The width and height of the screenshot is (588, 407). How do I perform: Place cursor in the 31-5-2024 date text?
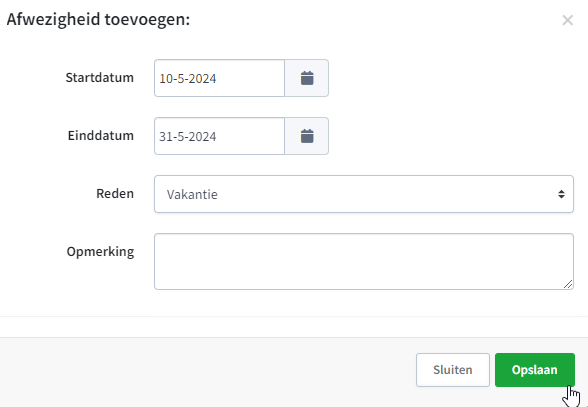click(x=188, y=137)
